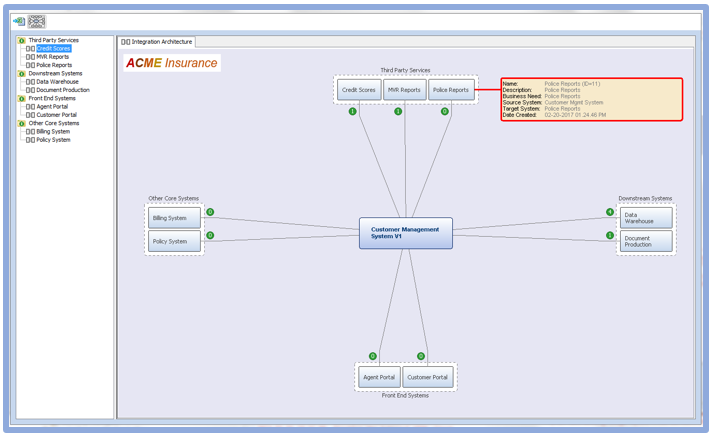Select Document Production in the tree
Image resolution: width=711 pixels, height=436 pixels.
[x=63, y=90]
